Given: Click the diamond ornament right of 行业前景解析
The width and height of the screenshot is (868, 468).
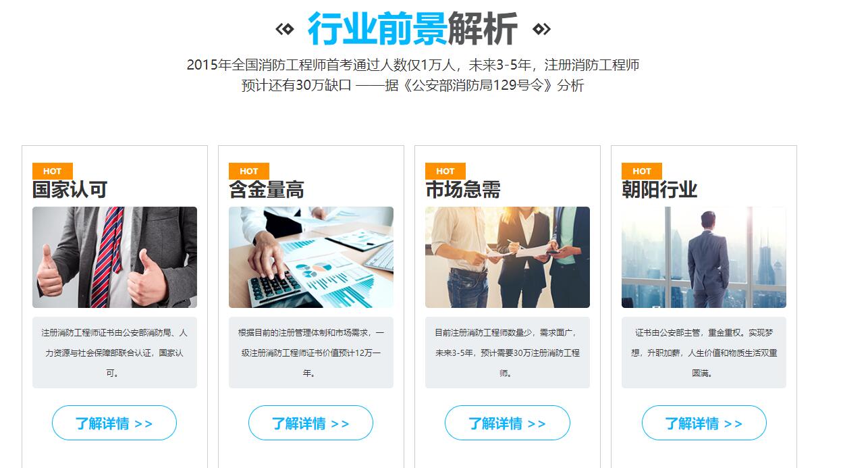Looking at the screenshot, I should tap(541, 29).
